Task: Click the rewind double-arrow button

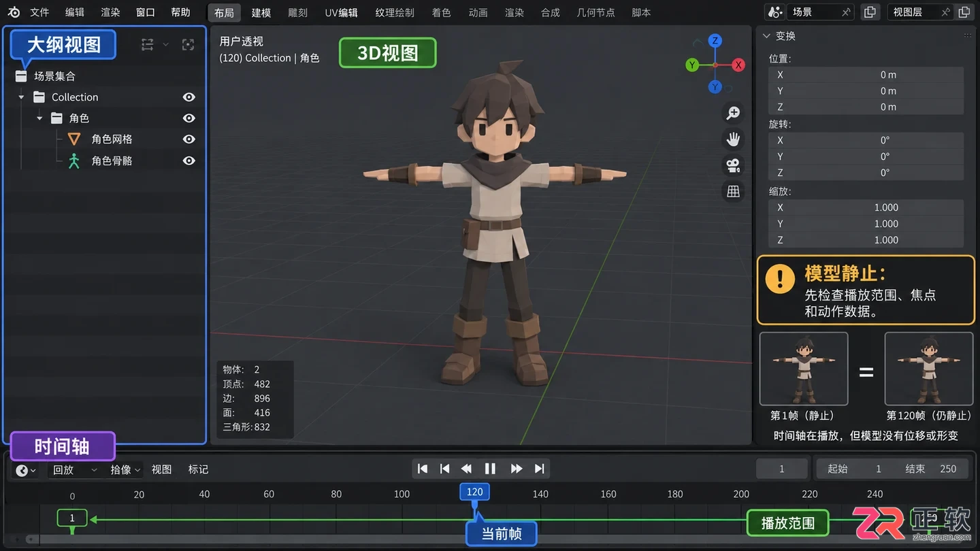Action: tap(467, 469)
